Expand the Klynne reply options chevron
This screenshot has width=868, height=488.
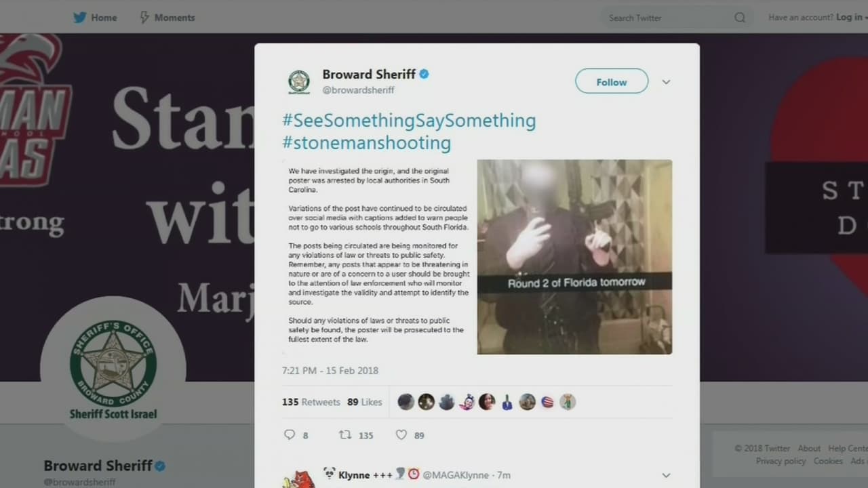666,475
